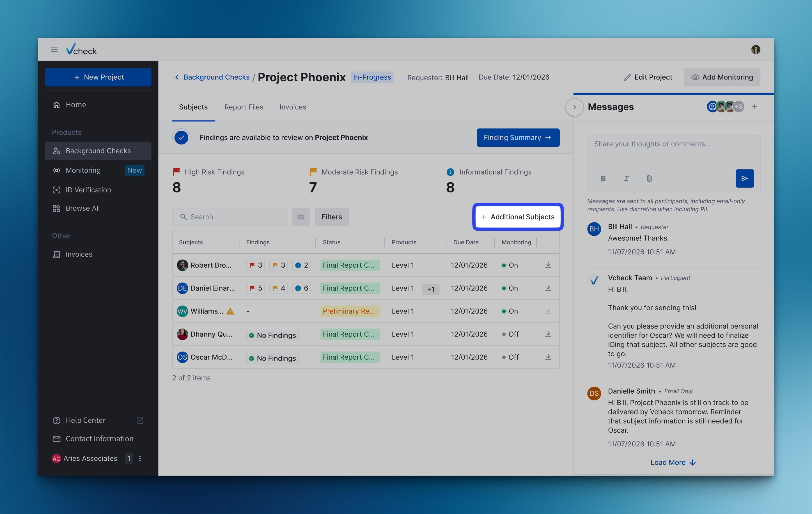Viewport: 812px width, 514px height.
Task: Click the warning icon next to Williams
Action: click(230, 311)
